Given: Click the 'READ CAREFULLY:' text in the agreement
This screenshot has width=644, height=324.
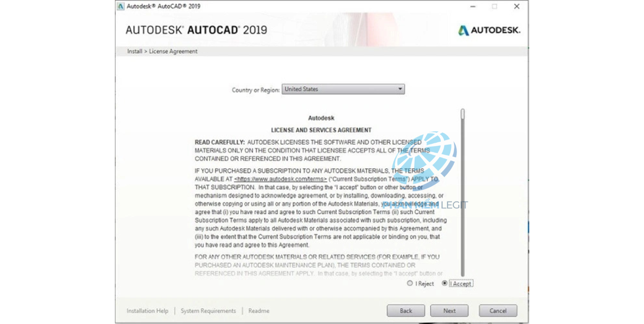Looking at the screenshot, I should coord(220,142).
